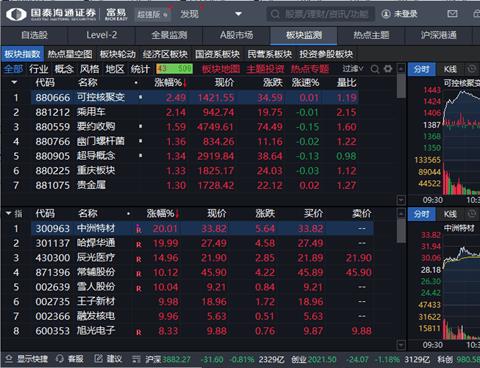Select the 风格 category filter

click(89, 69)
